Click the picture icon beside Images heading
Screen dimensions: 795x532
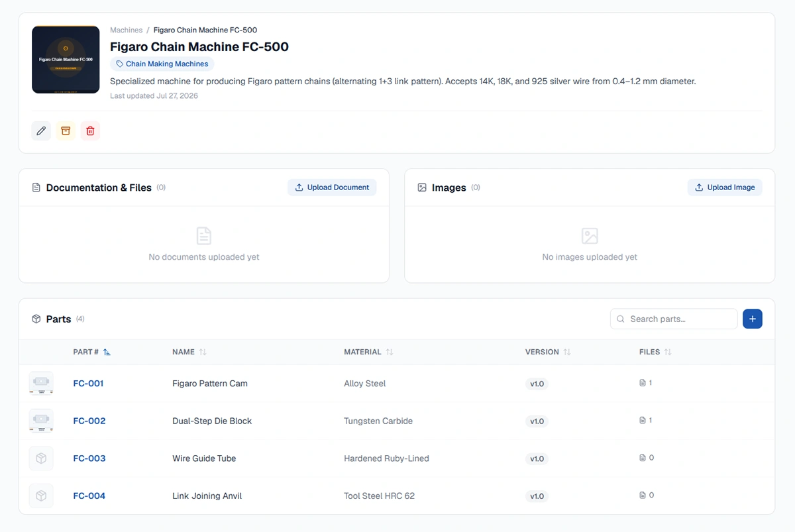[x=422, y=187]
